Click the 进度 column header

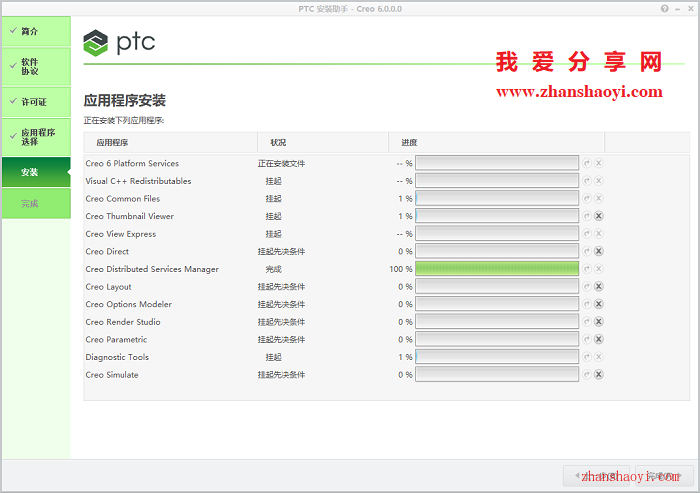(496, 142)
